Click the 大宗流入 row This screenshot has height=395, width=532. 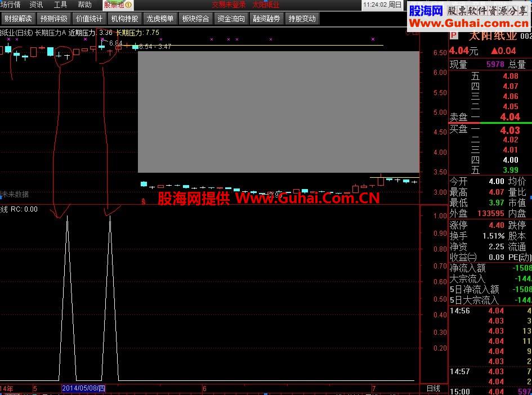[x=490, y=279]
